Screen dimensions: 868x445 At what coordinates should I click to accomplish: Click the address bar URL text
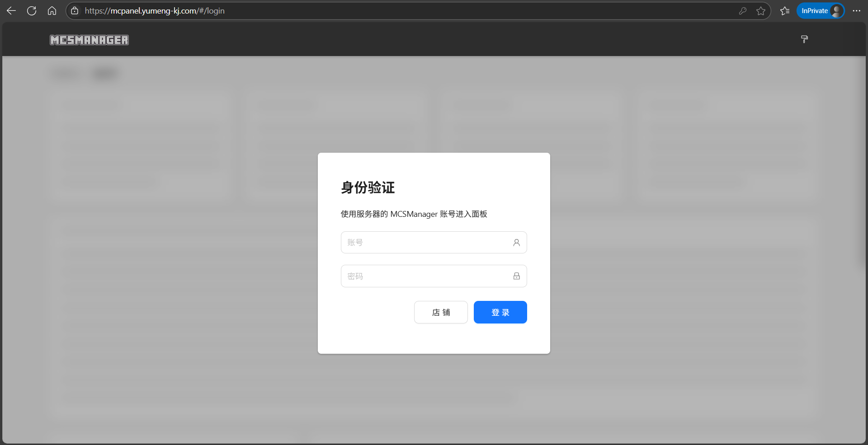click(155, 11)
